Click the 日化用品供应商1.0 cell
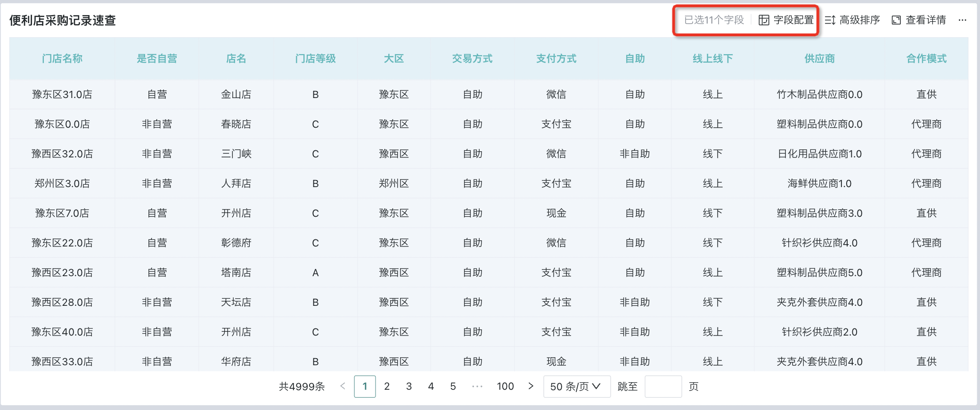Viewport: 980px width, 410px height. point(820,154)
